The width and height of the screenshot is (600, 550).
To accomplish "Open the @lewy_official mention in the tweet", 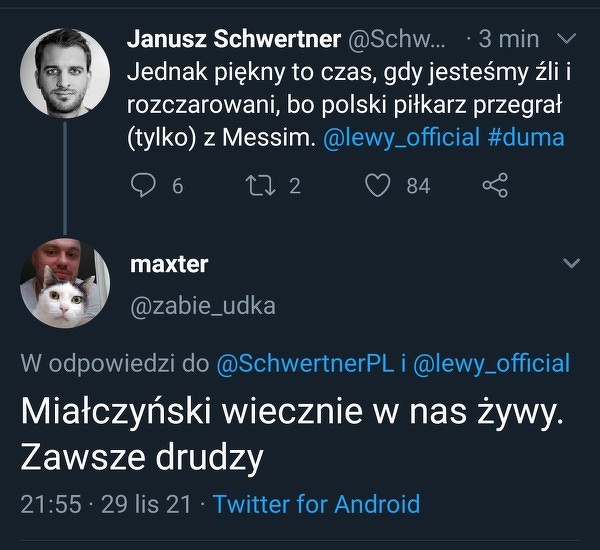I will click(401, 137).
